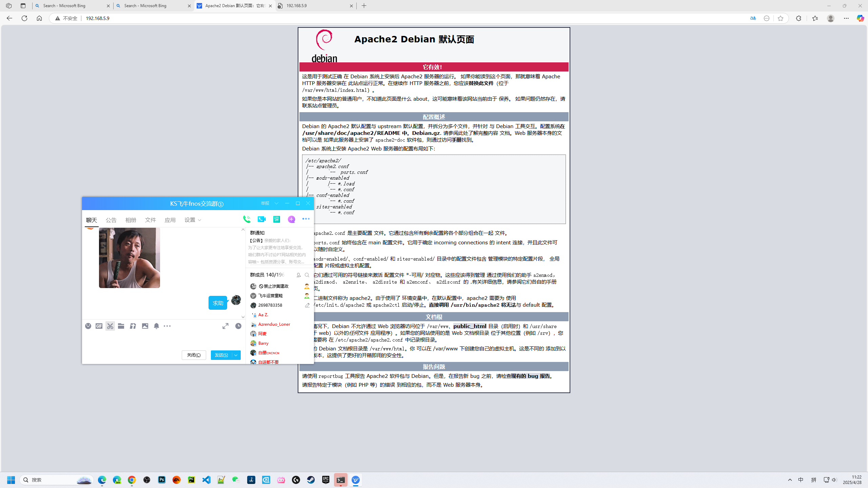Viewport: 868px width, 488px height.
Task: Click the 关闭(C) button
Action: [194, 355]
